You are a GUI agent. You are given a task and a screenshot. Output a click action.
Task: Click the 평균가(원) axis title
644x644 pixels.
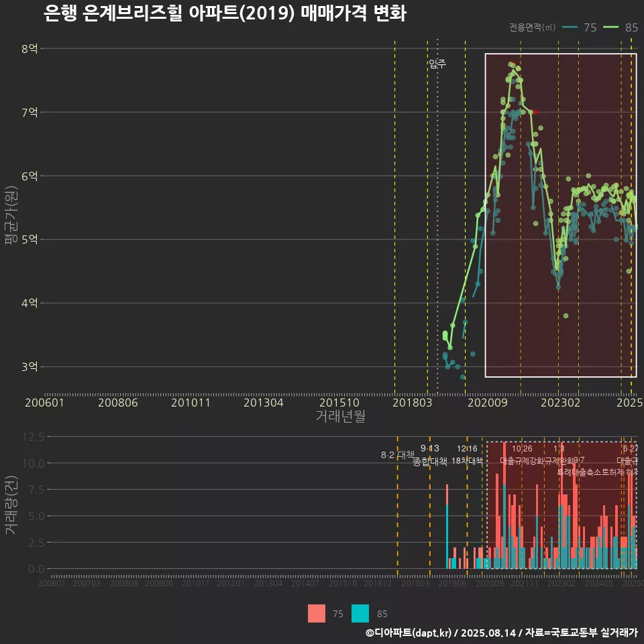(x=11, y=215)
